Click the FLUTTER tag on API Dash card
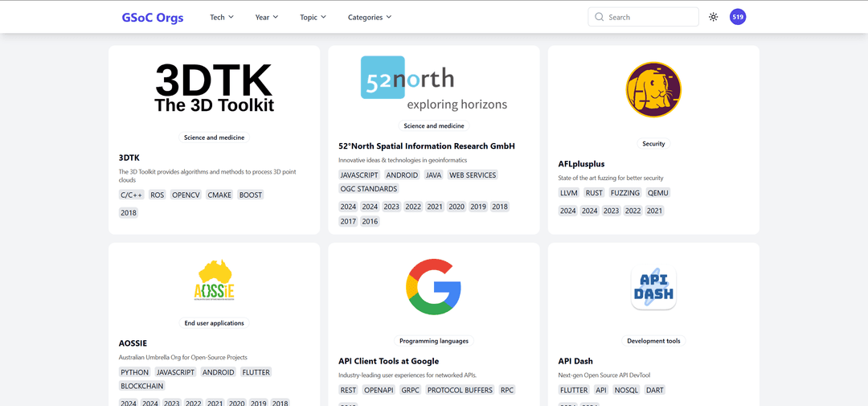The width and height of the screenshot is (868, 406). [574, 390]
